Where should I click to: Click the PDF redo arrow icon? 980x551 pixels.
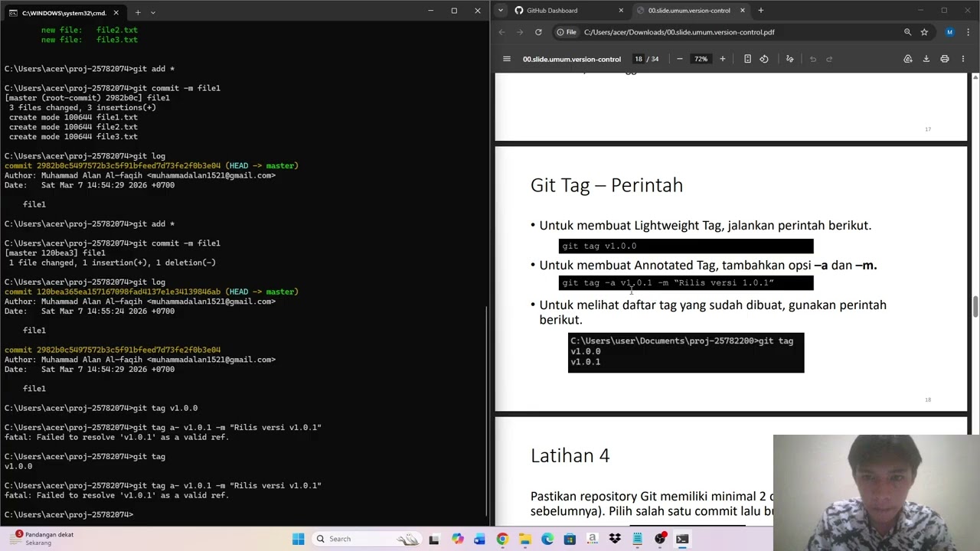pyautogui.click(x=829, y=59)
